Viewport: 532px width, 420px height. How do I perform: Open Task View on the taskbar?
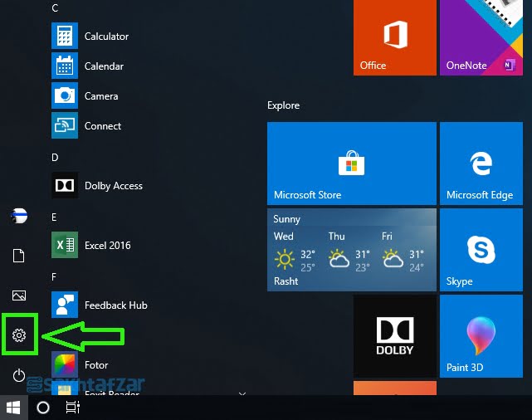pyautogui.click(x=73, y=408)
